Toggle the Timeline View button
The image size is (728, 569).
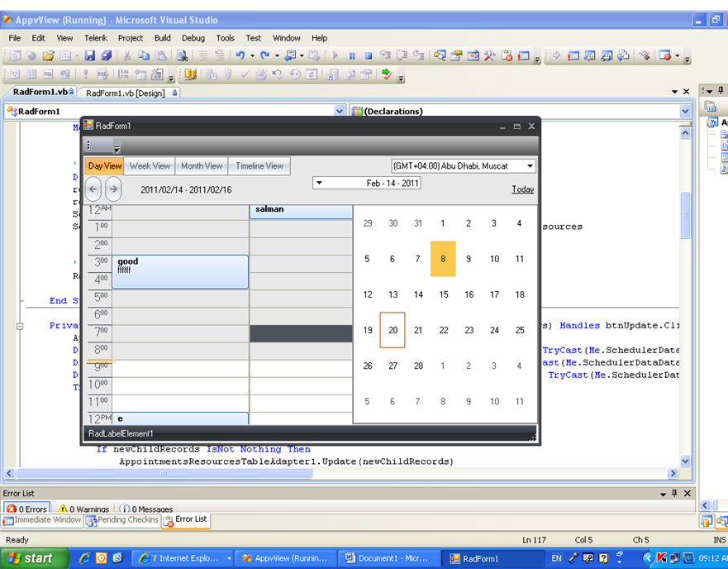[x=259, y=166]
